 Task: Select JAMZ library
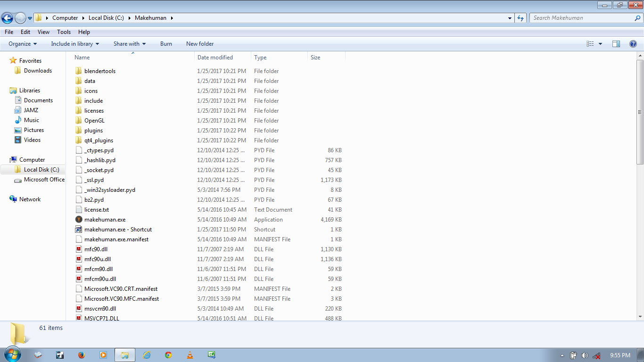click(x=31, y=110)
